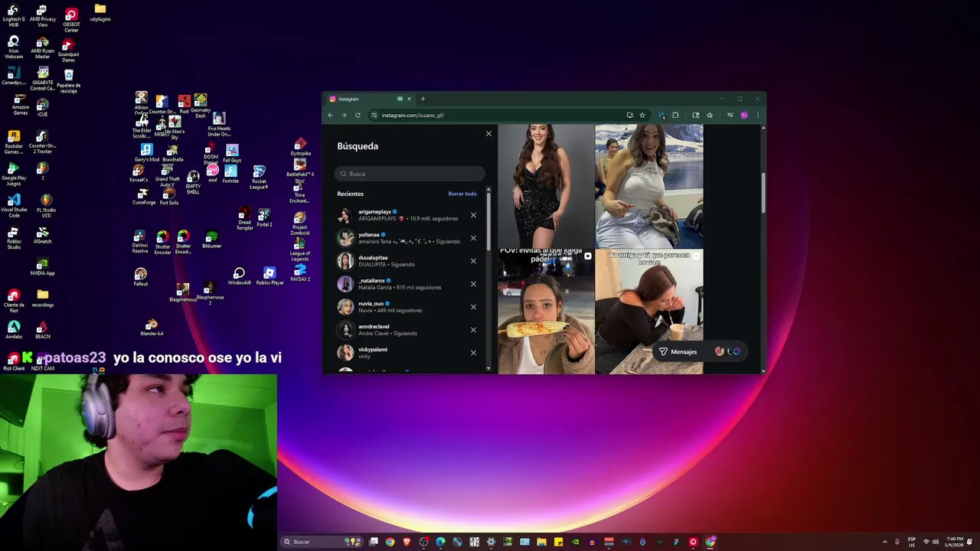Open the clock showing 7:40 PM

(x=955, y=542)
